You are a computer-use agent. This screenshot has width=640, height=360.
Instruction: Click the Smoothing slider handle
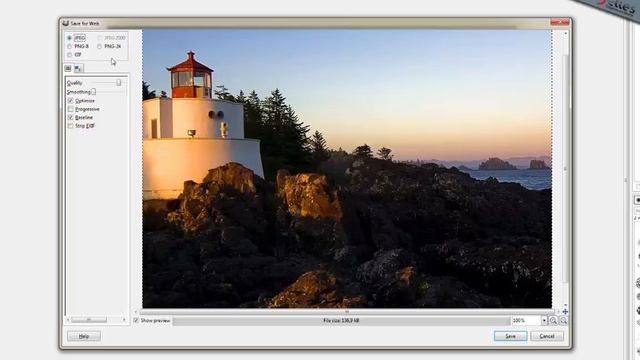pyautogui.click(x=93, y=92)
